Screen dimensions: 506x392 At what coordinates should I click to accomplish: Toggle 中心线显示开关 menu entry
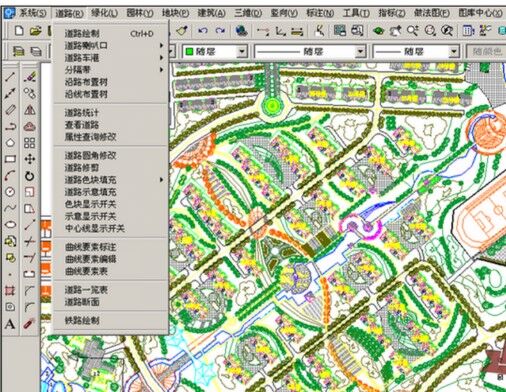coord(111,228)
